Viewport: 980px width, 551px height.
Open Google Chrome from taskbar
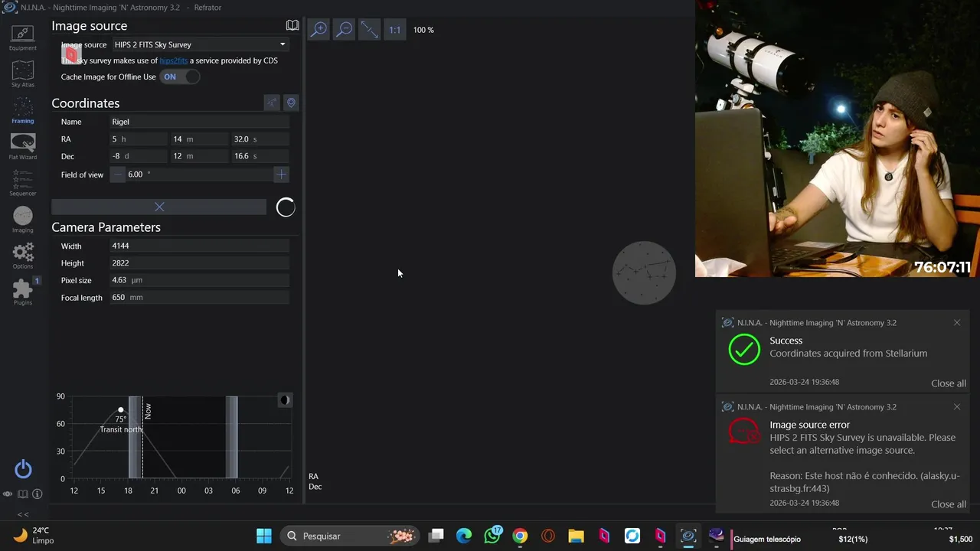tap(520, 536)
